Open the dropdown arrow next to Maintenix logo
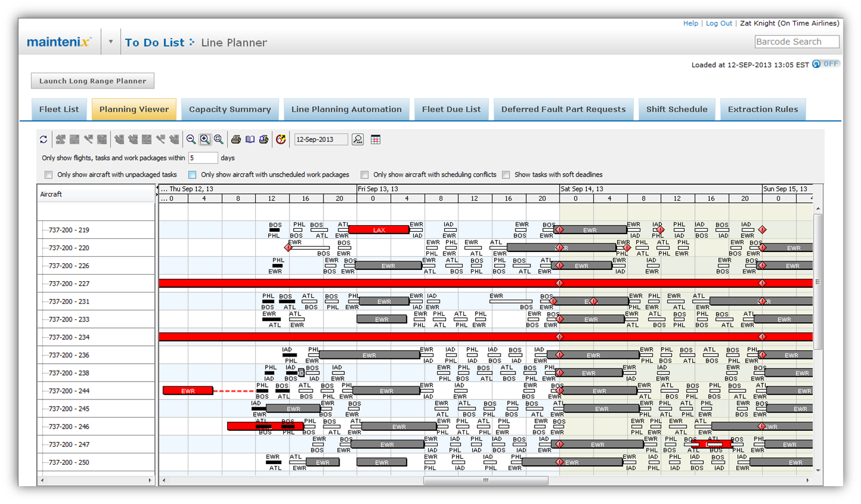Viewport: 861px width, 504px height. tap(111, 42)
